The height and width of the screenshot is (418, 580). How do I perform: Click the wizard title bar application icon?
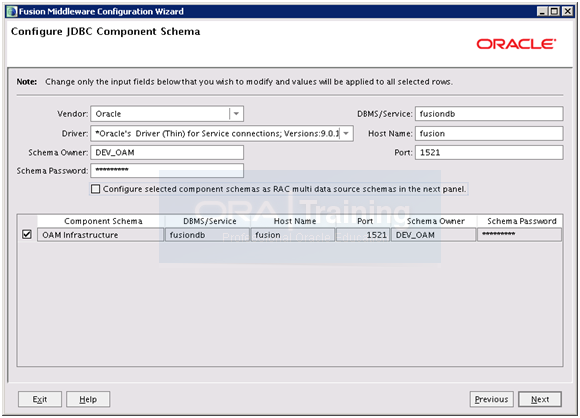pyautogui.click(x=12, y=11)
